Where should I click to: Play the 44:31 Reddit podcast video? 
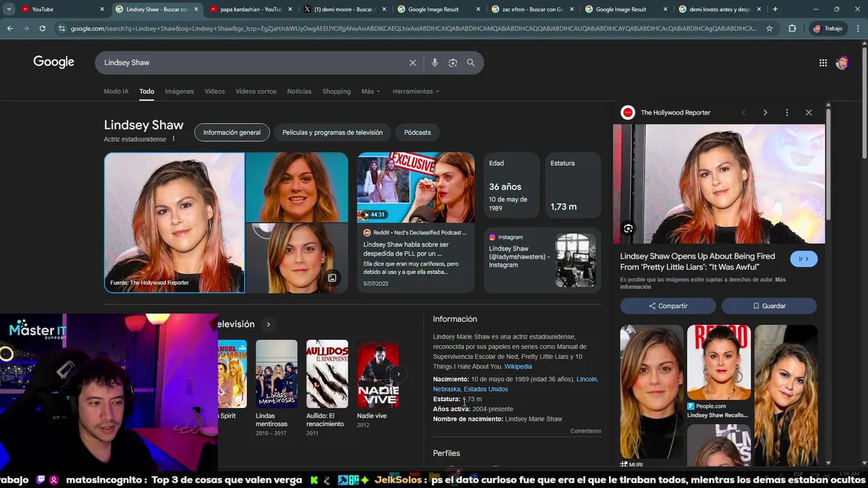coord(416,188)
